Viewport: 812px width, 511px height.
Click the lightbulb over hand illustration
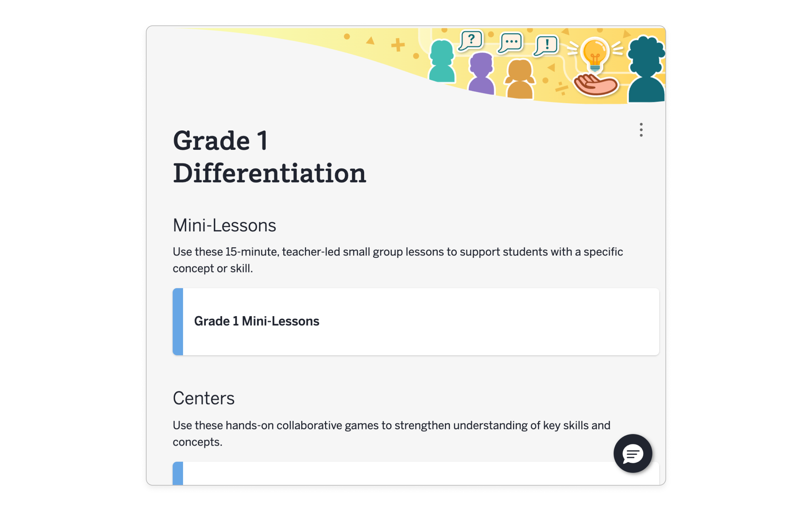594,63
